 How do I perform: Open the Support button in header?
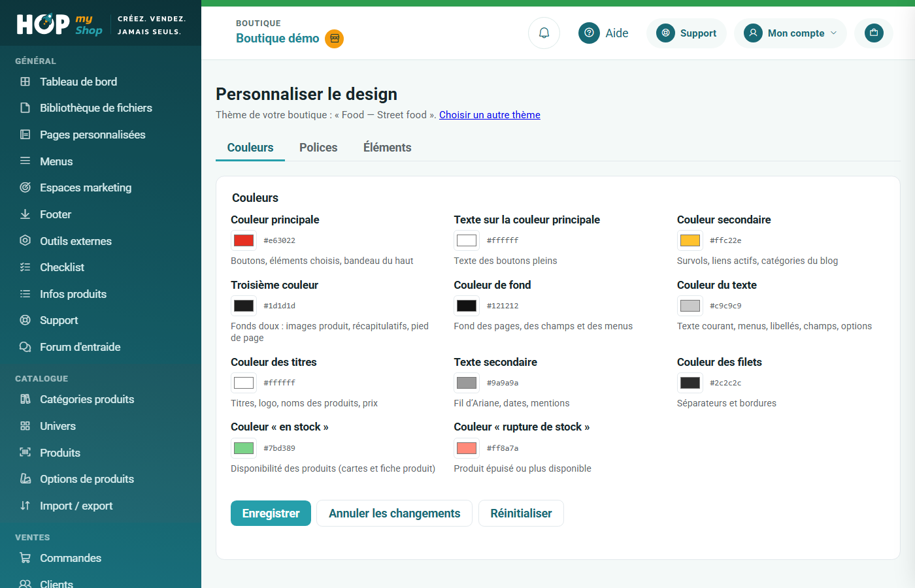686,33
